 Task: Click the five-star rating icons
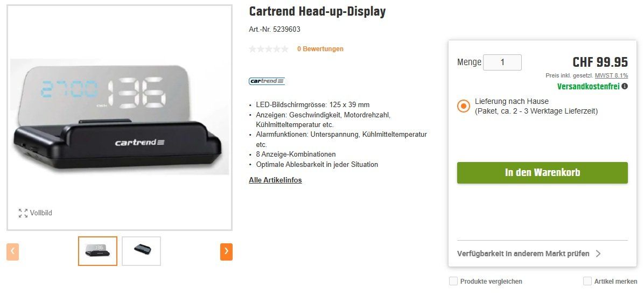[x=269, y=49]
